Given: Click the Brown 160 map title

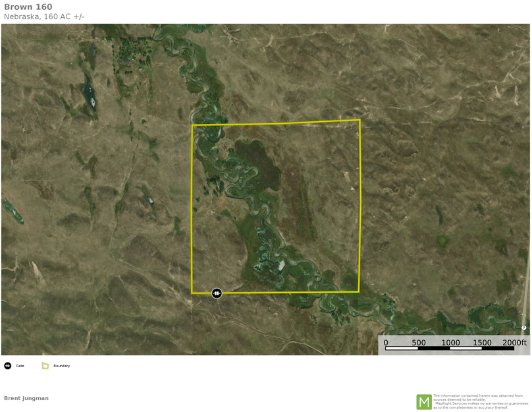Looking at the screenshot, I should click(x=28, y=7).
